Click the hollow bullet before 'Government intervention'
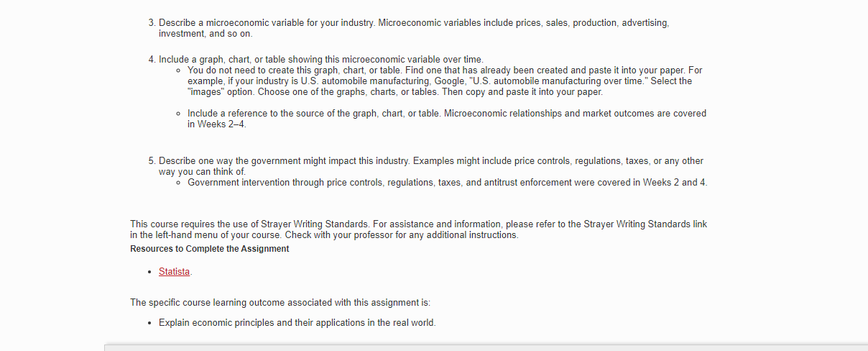 (177, 183)
